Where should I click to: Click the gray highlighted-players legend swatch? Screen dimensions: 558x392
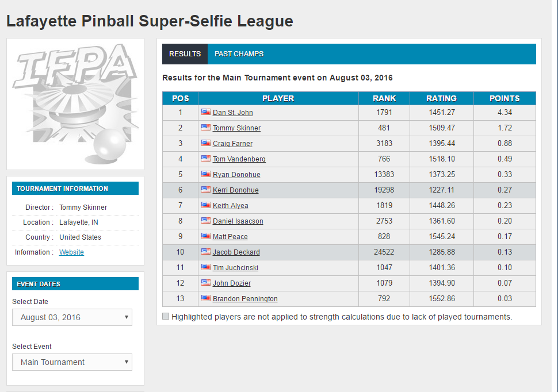[166, 317]
